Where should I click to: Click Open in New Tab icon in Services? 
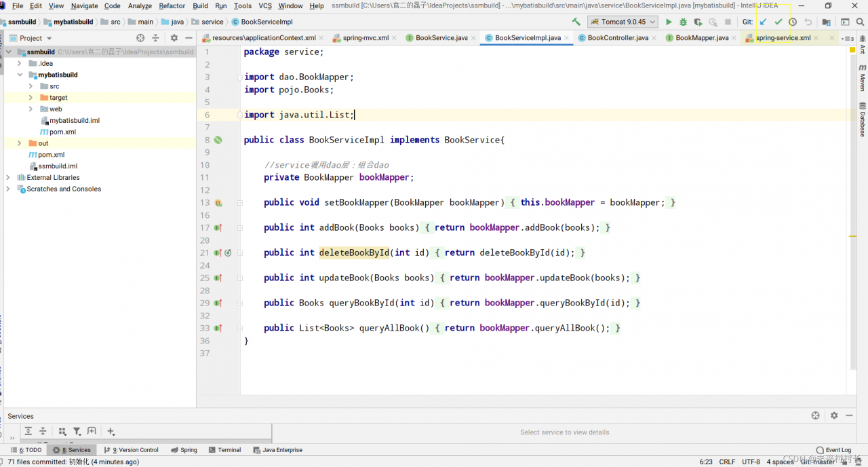(x=92, y=431)
